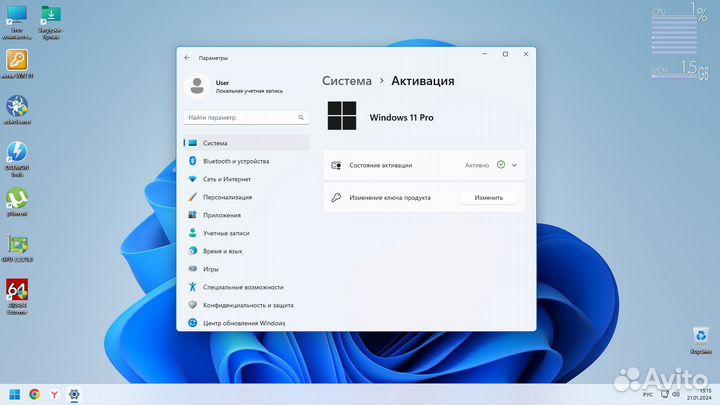This screenshot has width=720, height=405.
Task: Click the black Windows logo
Action: pyautogui.click(x=342, y=116)
